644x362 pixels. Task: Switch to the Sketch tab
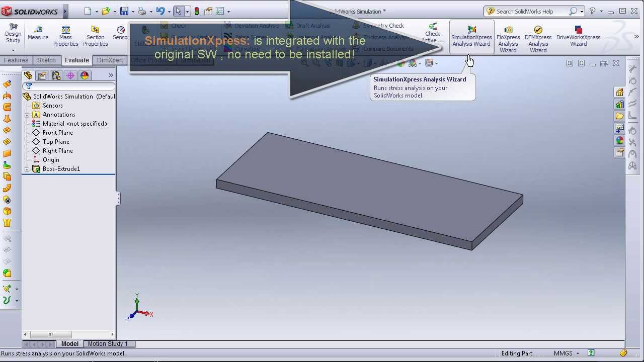coord(46,60)
